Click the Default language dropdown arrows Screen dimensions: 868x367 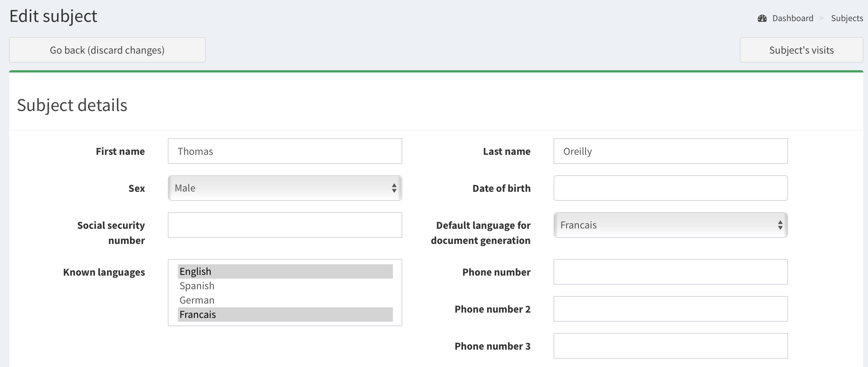coord(780,225)
